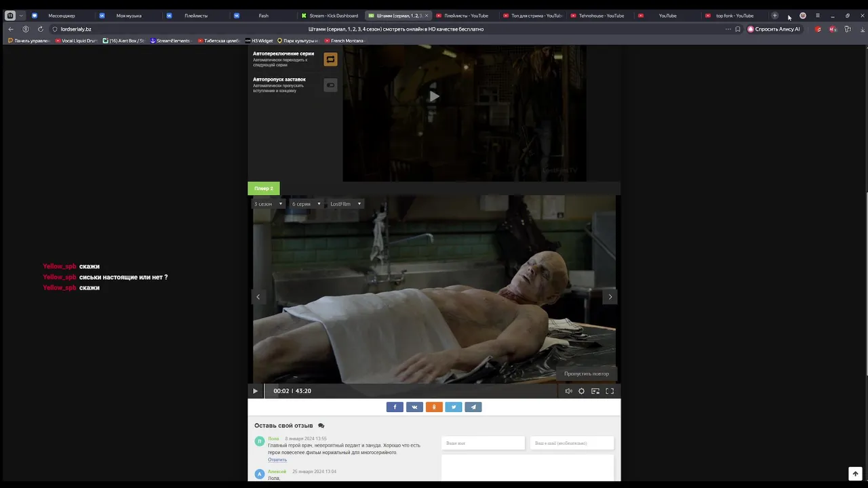868x488 pixels.
Task: Open Vocal Liquid Drum bookmark
Action: [77, 41]
